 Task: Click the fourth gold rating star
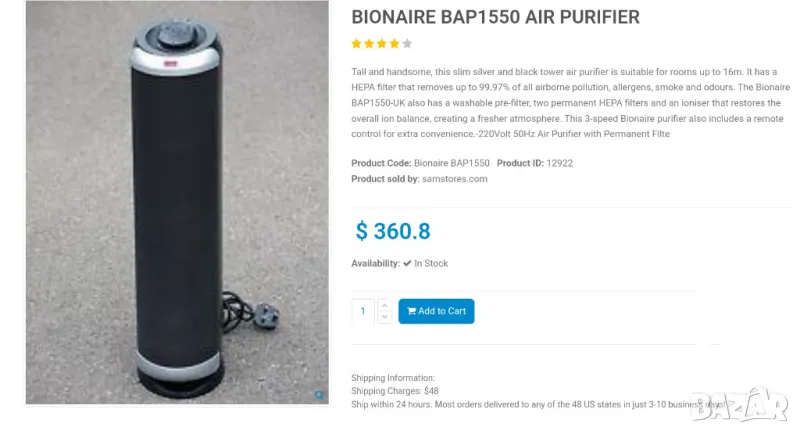(x=394, y=44)
